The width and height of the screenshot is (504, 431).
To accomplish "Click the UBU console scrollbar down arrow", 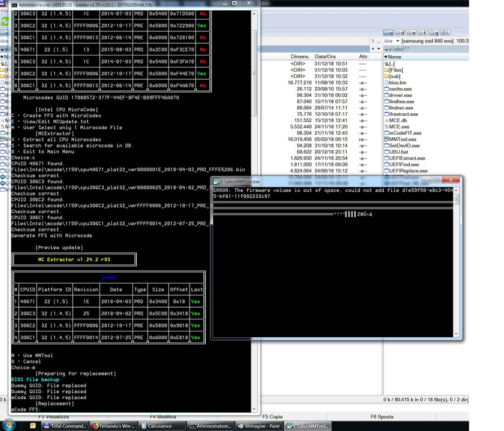I will click(254, 409).
